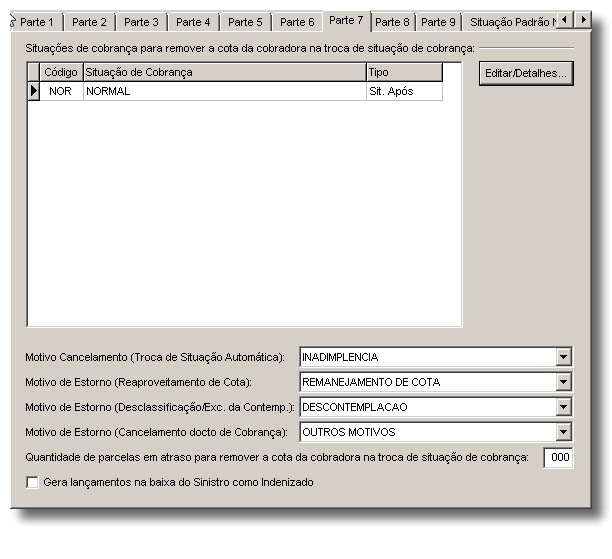Enable Gera lançamentos na baixa do Sinistro checkbox

(32, 482)
